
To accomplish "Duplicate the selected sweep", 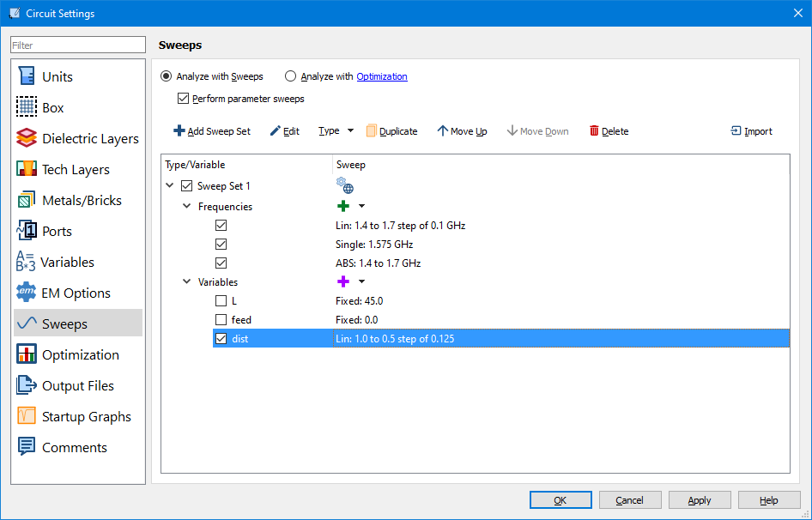I will 391,131.
